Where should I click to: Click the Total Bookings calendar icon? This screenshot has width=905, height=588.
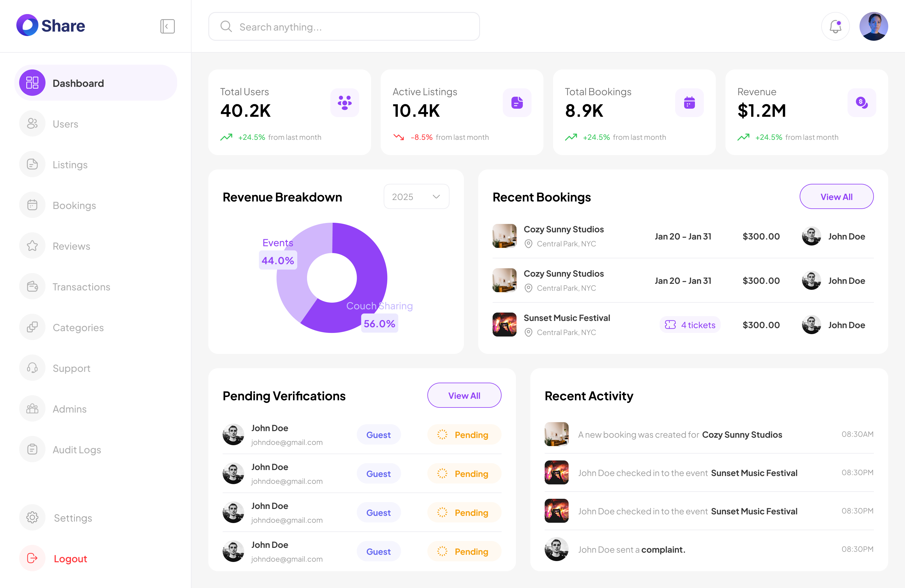[x=689, y=103]
